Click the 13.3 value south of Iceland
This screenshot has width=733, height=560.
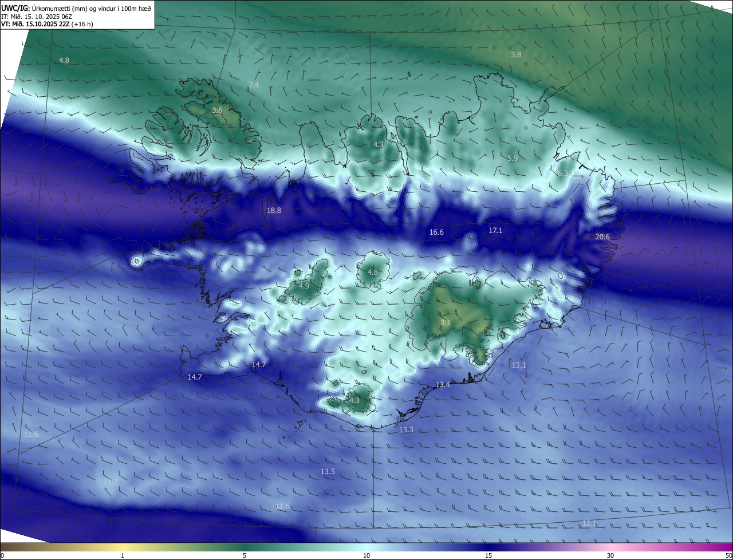[406, 429]
